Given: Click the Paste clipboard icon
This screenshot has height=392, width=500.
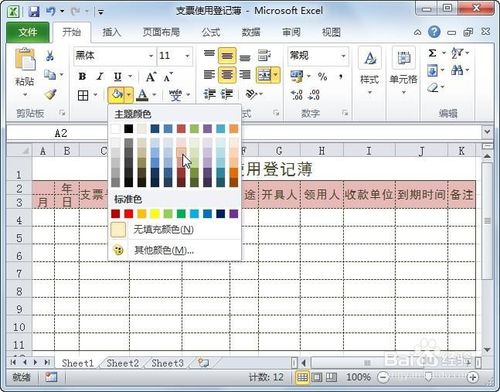Looking at the screenshot, I should point(25,60).
